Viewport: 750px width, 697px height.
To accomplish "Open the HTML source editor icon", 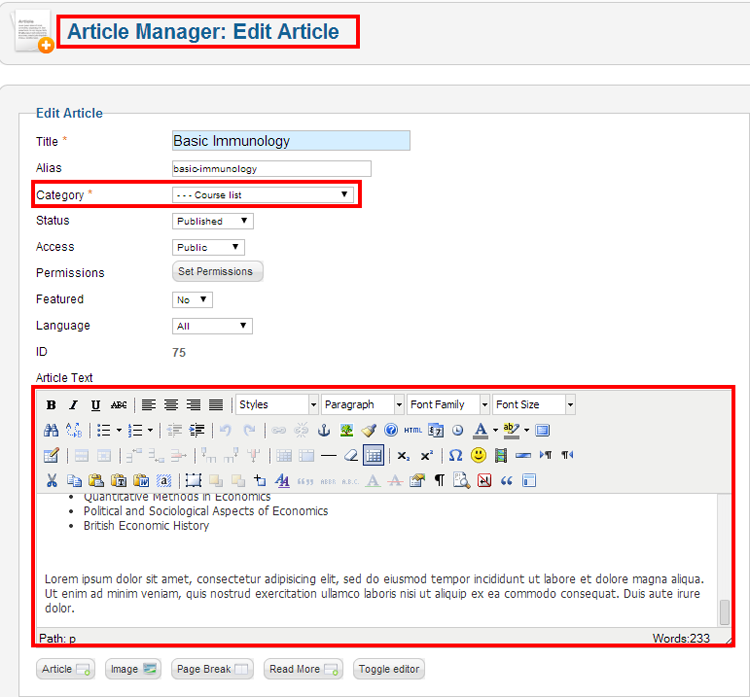I will 413,431.
